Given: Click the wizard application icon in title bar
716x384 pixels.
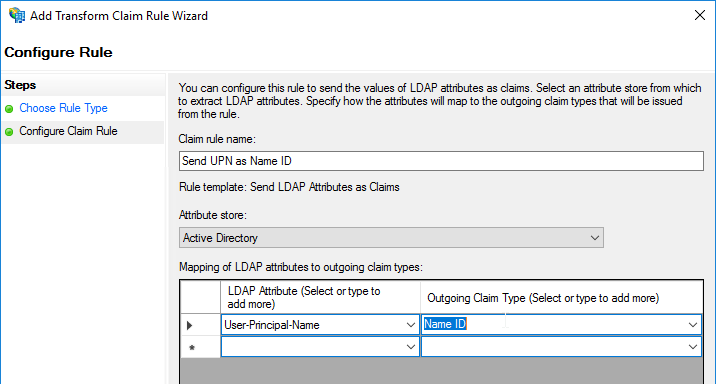Looking at the screenshot, I should click(17, 16).
